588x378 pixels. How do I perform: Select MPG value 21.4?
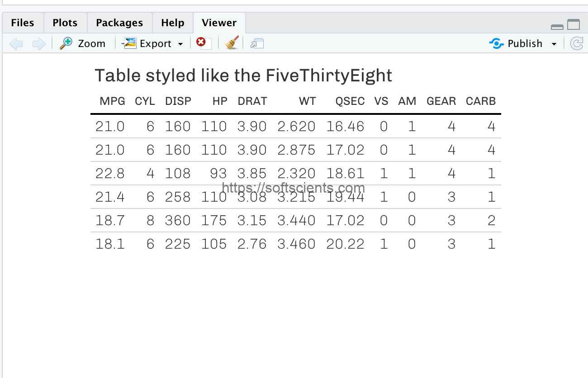click(110, 197)
